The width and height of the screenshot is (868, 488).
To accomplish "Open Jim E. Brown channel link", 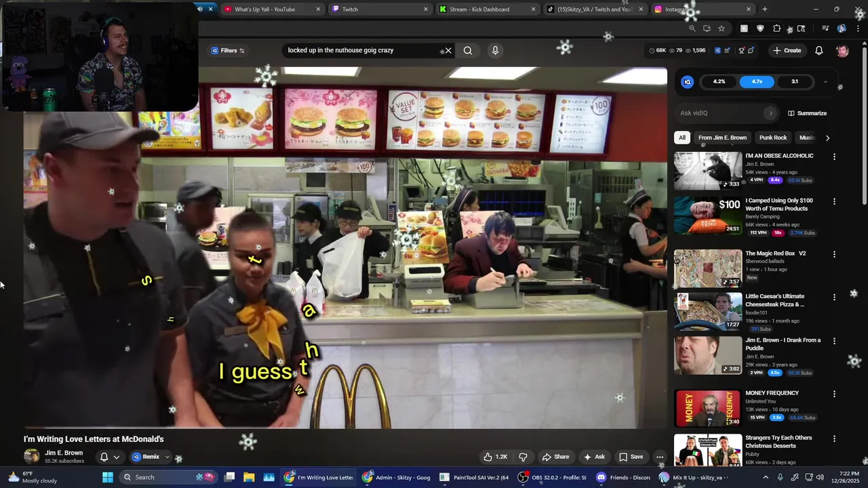I will 64,453.
